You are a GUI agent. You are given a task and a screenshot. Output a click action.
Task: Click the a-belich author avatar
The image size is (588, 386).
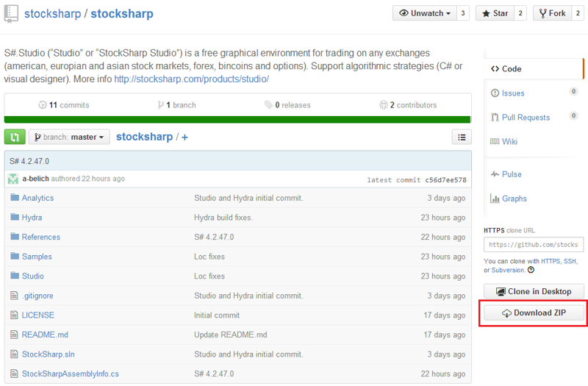pyautogui.click(x=13, y=179)
